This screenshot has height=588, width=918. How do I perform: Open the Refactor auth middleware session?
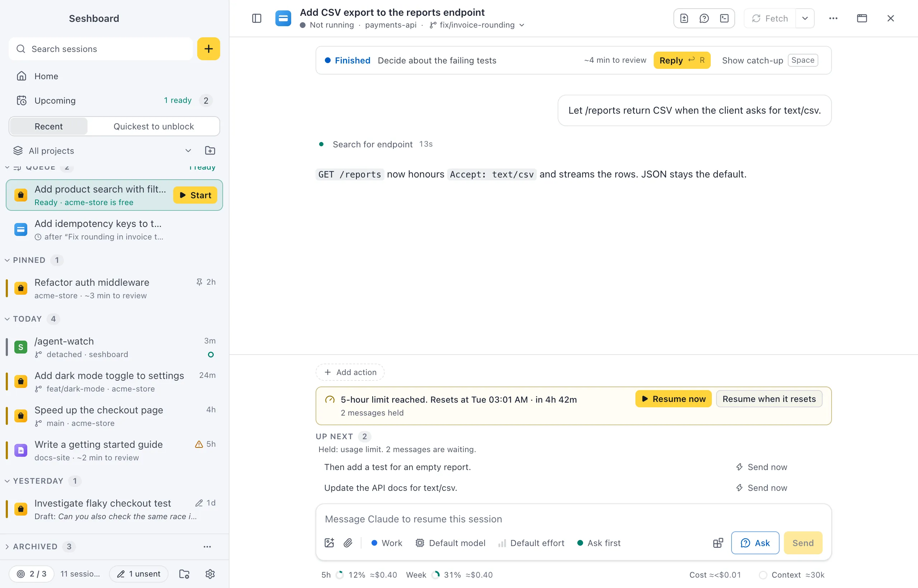pos(114,288)
